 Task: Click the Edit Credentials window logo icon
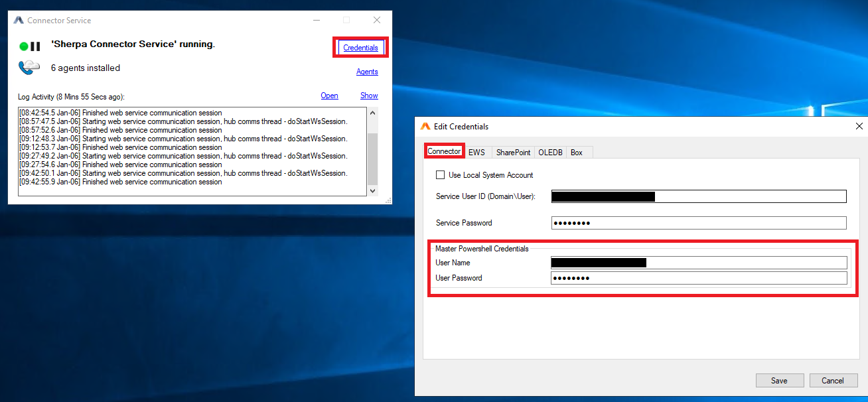[425, 126]
